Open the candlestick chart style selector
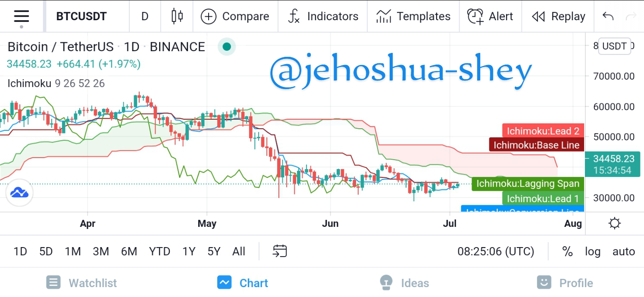Image resolution: width=644 pixels, height=297 pixels. point(177,16)
